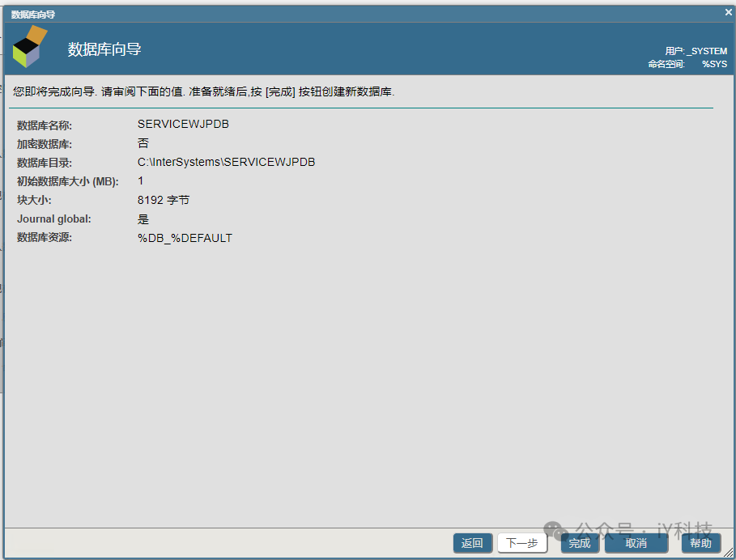Click the database directory path C:\InterSystems\SERVICEWJPDB
The width and height of the screenshot is (736, 560).
(226, 162)
